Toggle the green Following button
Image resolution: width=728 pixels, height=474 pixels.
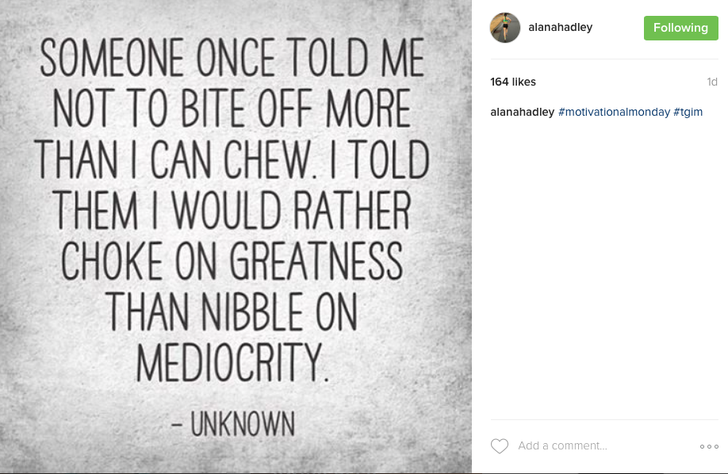tap(681, 28)
